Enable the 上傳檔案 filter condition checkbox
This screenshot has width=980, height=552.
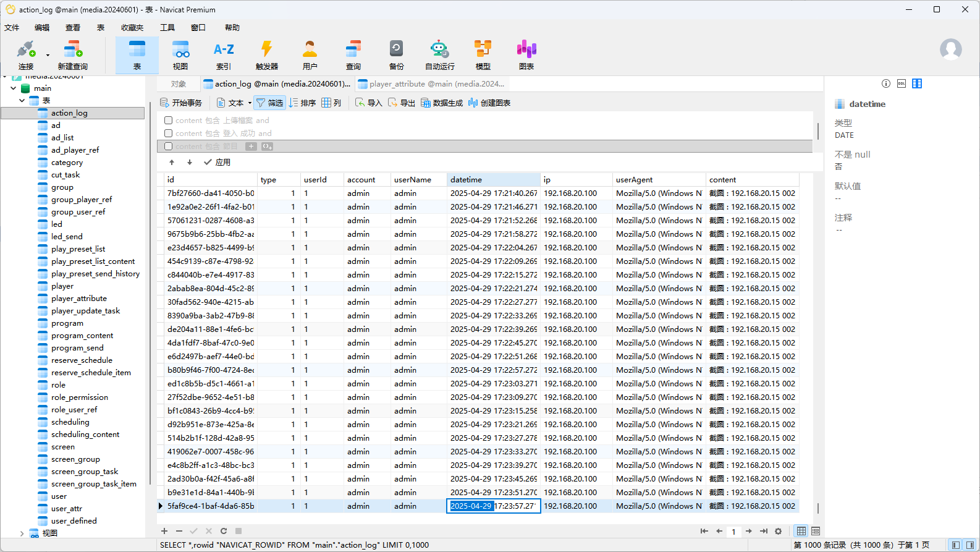point(168,120)
